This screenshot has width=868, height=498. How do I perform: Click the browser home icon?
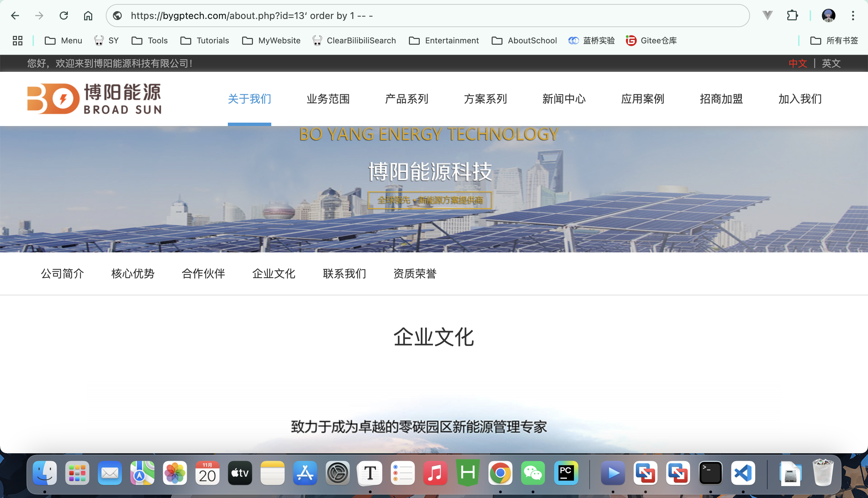[88, 16]
